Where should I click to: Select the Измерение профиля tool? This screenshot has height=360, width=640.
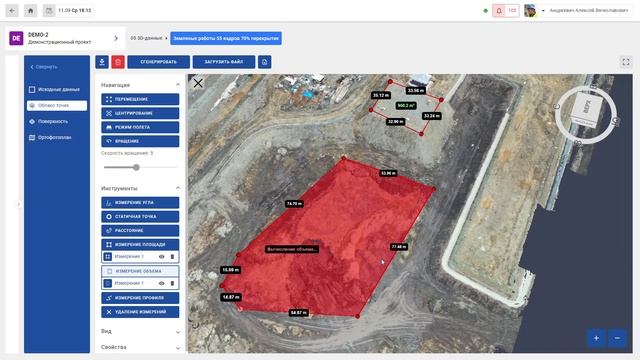pos(140,298)
